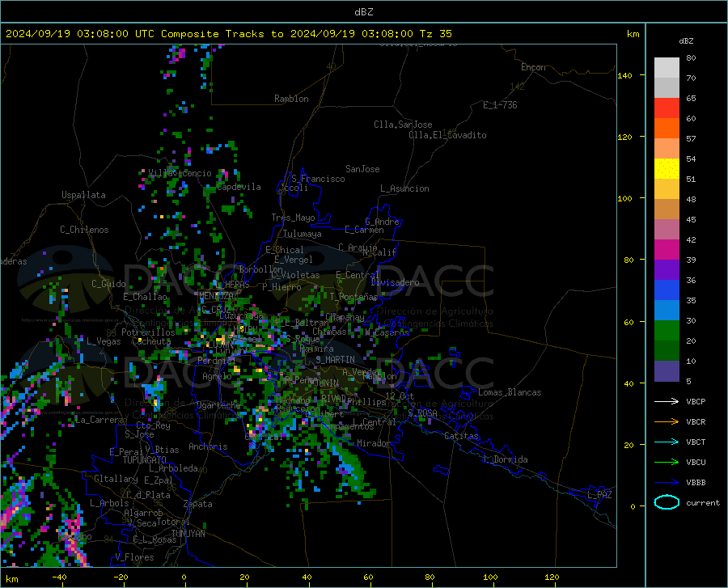This screenshot has height=588, width=728.
Task: Click the cyan 'current' ellipse legend icon
Action: [x=667, y=502]
